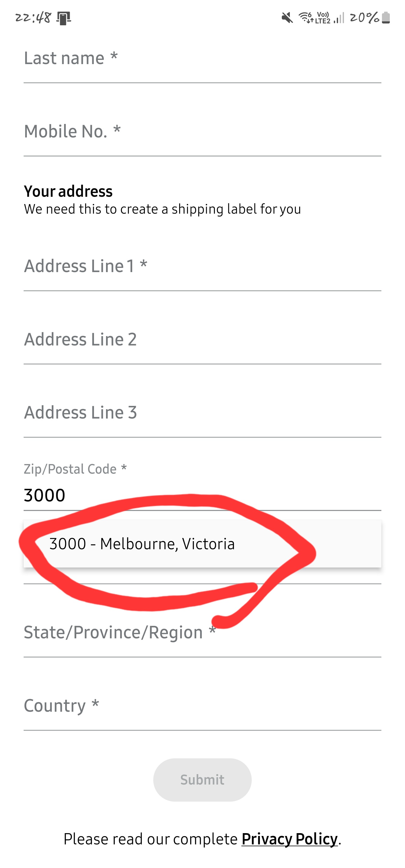Select the 3000 - Melbourne, Victoria suggestion
Screen dimensions: 405x868
click(x=142, y=544)
